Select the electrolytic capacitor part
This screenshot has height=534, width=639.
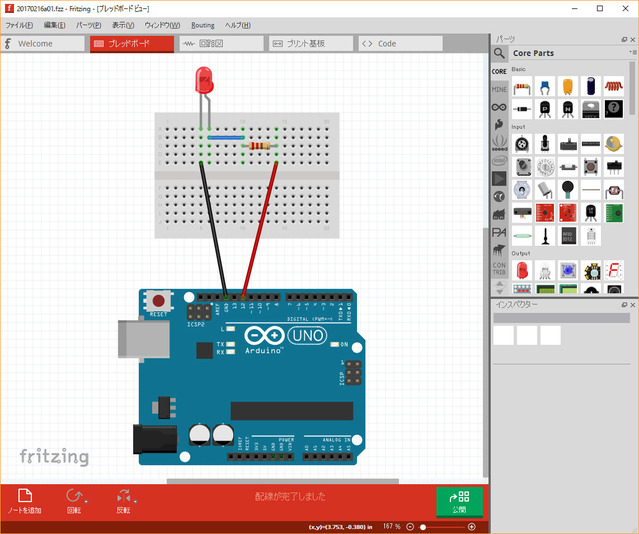[591, 86]
